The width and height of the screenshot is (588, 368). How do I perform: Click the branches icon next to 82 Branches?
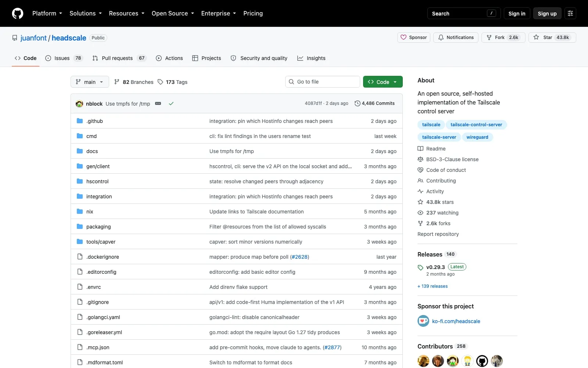tap(117, 82)
